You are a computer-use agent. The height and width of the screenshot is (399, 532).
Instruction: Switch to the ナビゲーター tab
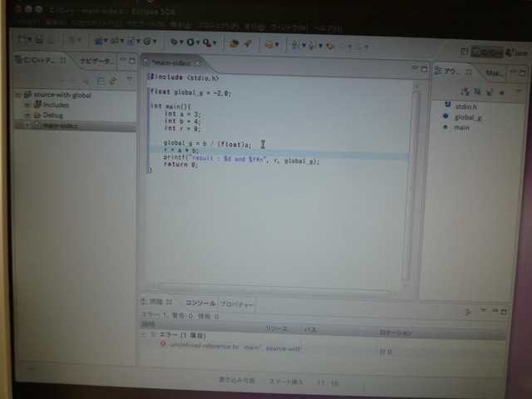(x=97, y=61)
